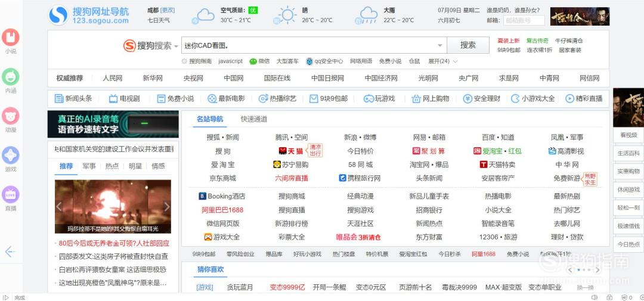644x301 pixels.
Task: Show previous news carousel image
Action: [x=59, y=207]
